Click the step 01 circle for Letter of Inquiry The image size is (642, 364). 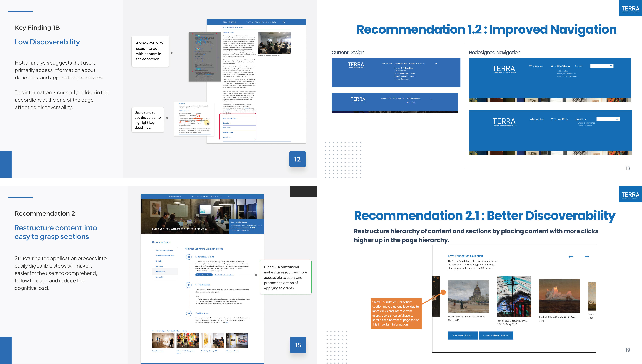click(189, 257)
